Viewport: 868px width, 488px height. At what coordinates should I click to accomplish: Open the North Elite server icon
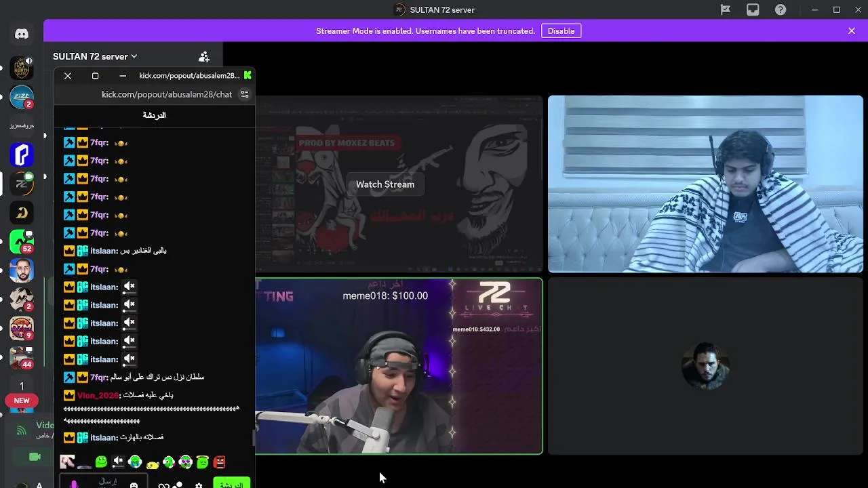pyautogui.click(x=22, y=68)
